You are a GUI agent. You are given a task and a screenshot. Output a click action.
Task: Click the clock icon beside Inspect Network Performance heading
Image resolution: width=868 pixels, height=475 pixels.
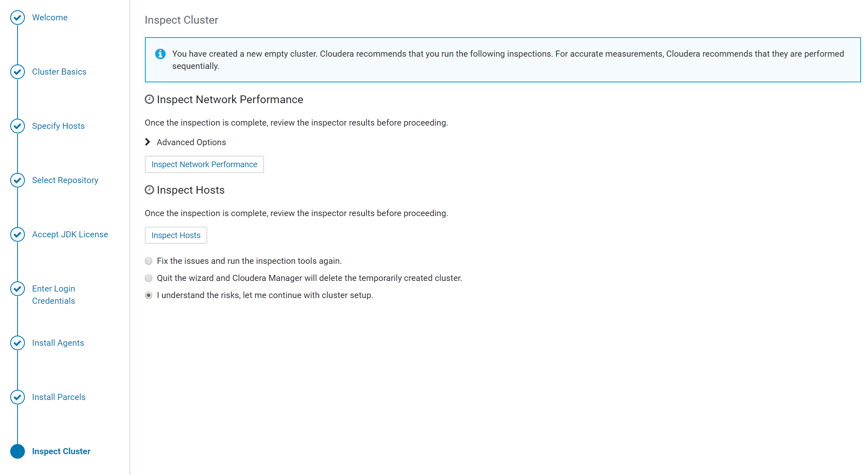pyautogui.click(x=149, y=99)
